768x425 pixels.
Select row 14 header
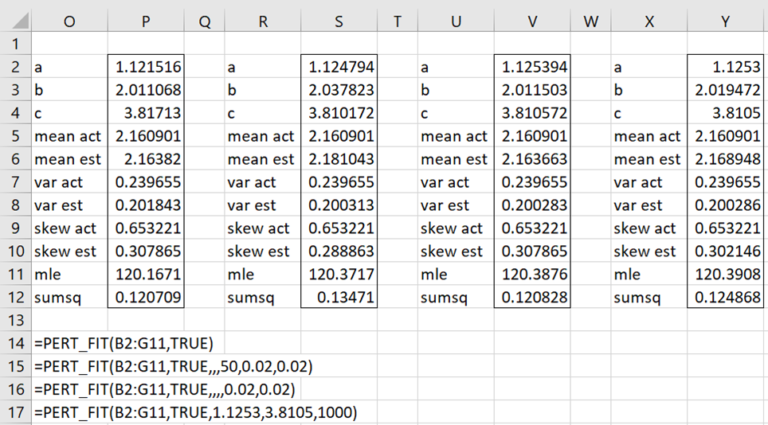pyautogui.click(x=15, y=344)
